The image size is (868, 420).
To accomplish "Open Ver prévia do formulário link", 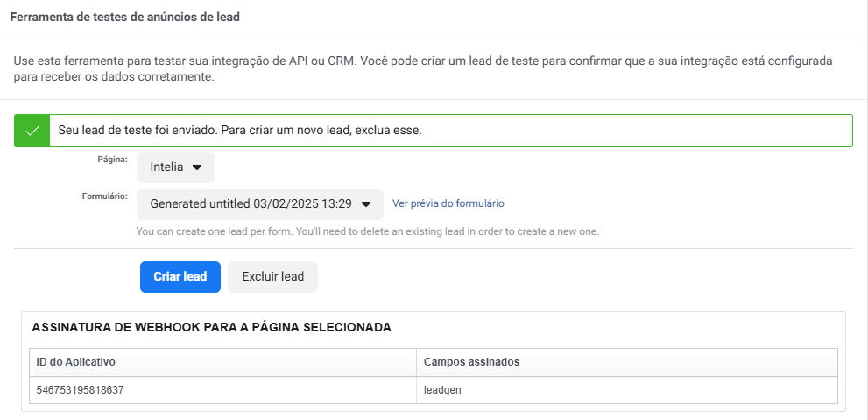I will (448, 203).
